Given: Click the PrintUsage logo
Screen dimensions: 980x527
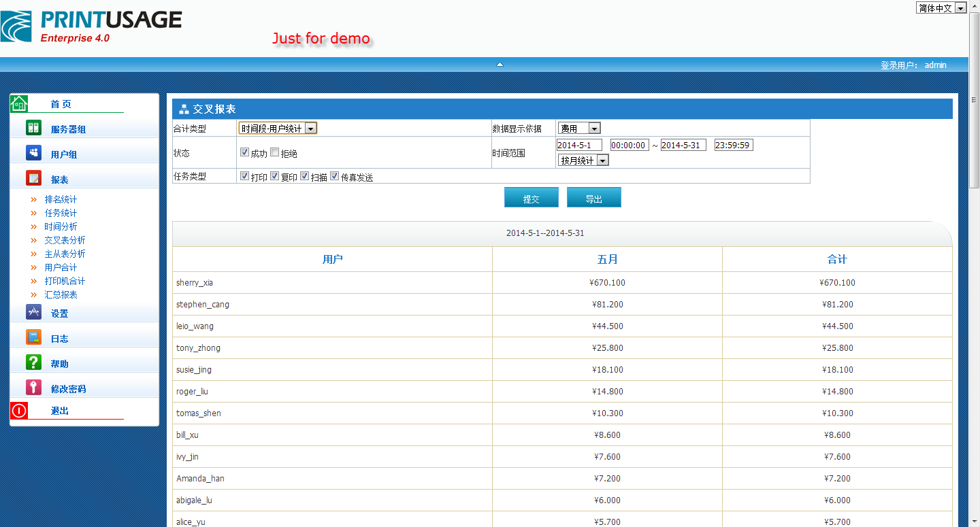Looking at the screenshot, I should point(92,27).
